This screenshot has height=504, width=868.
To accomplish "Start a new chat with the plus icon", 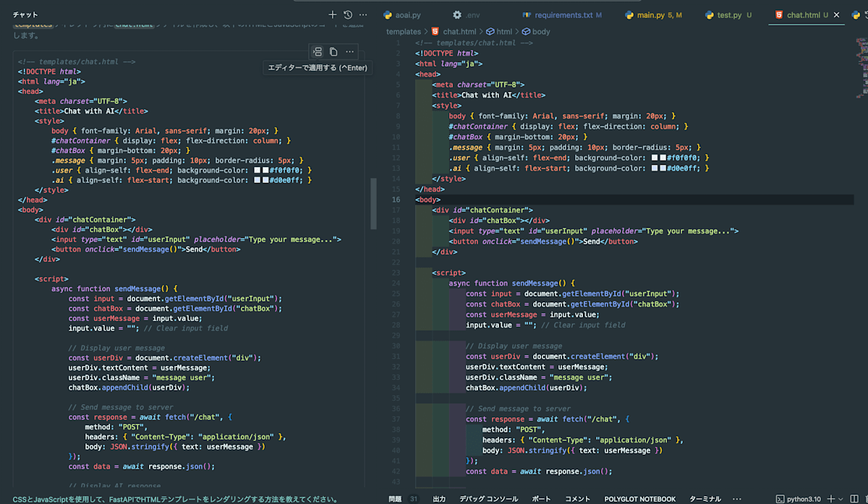I will pyautogui.click(x=332, y=14).
